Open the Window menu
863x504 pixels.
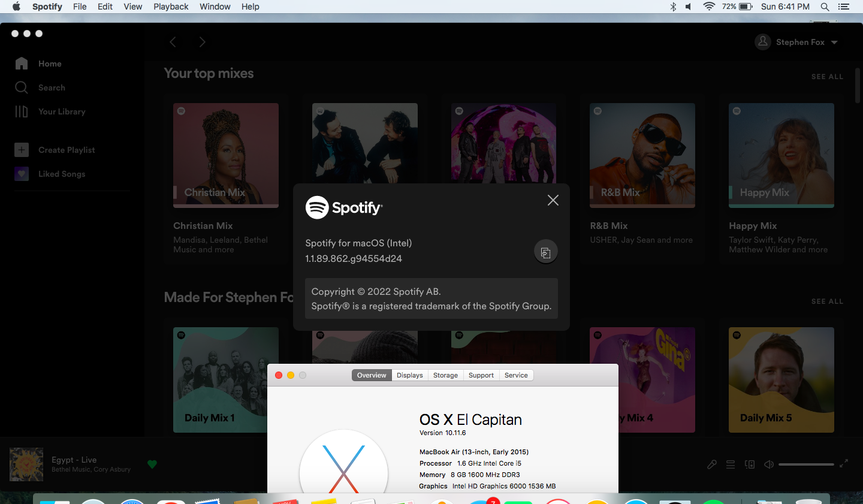pos(215,7)
